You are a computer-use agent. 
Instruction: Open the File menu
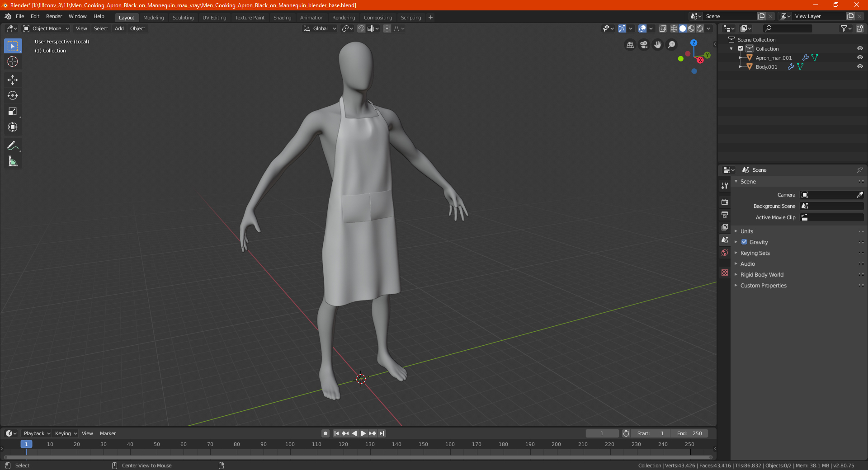(20, 16)
